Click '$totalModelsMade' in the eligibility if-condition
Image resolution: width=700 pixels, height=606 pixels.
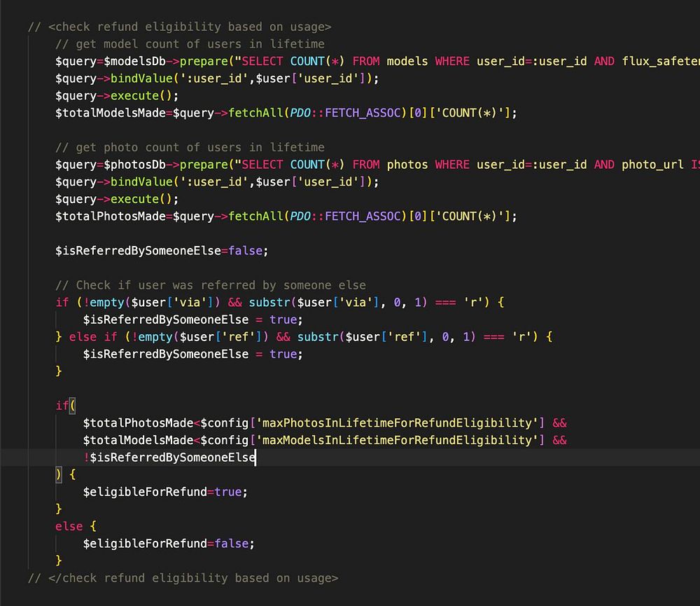(138, 440)
